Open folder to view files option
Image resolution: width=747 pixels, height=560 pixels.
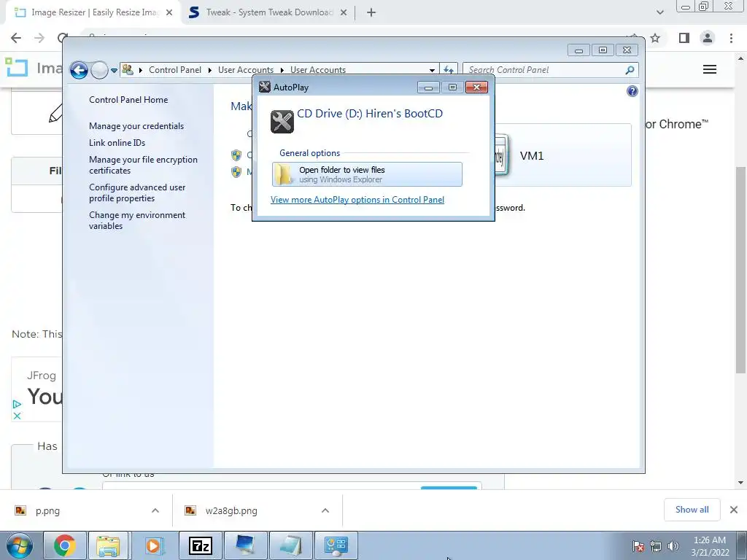[367, 174]
